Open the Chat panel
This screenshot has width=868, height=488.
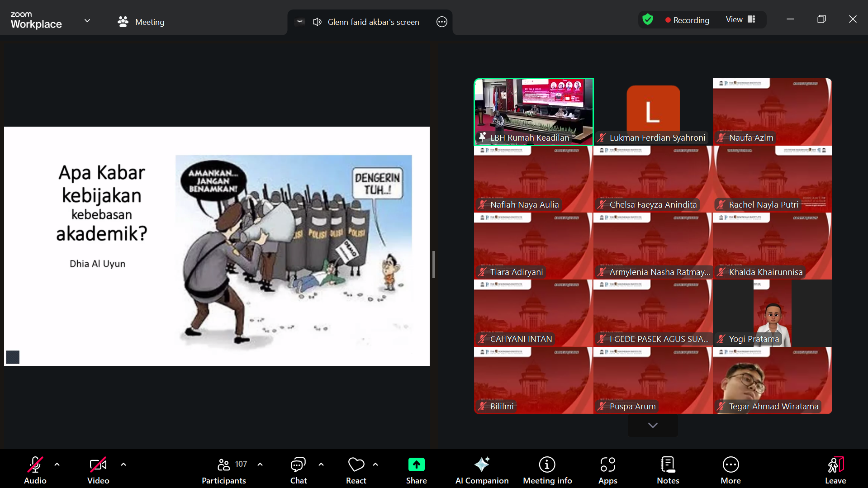pyautogui.click(x=298, y=470)
